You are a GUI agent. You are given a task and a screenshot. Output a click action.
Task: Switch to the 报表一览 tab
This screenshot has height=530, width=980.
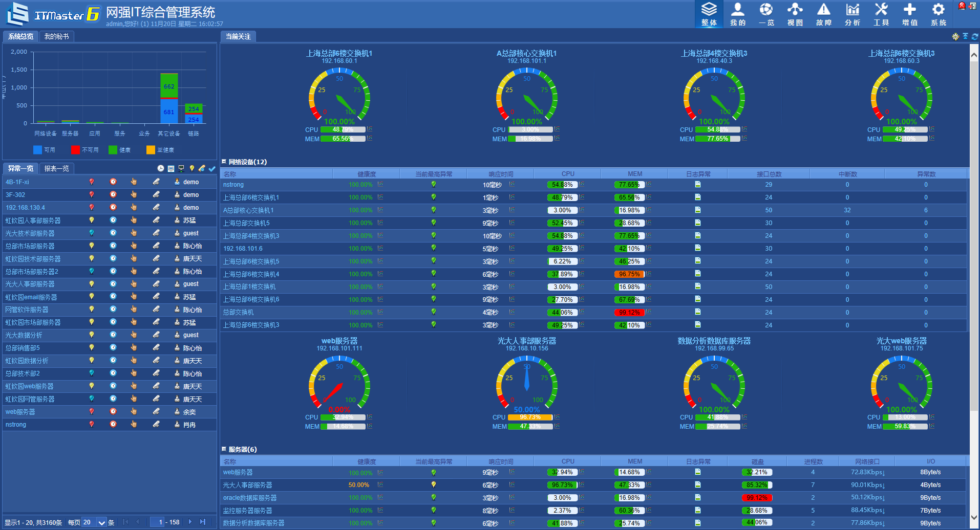[x=56, y=168]
